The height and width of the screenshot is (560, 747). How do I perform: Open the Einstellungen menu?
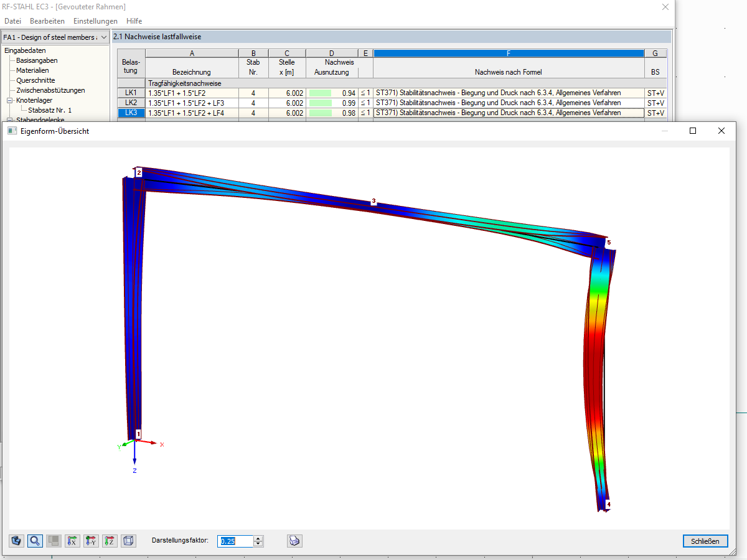[x=95, y=21]
